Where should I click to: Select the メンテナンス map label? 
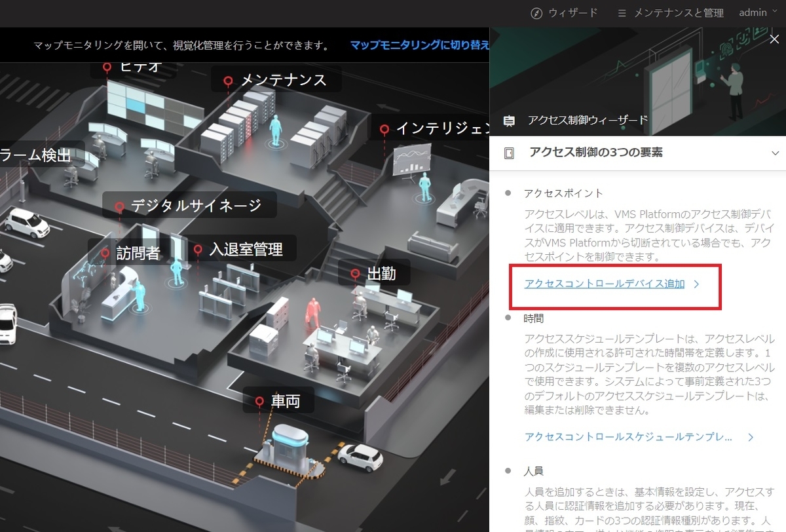[283, 80]
